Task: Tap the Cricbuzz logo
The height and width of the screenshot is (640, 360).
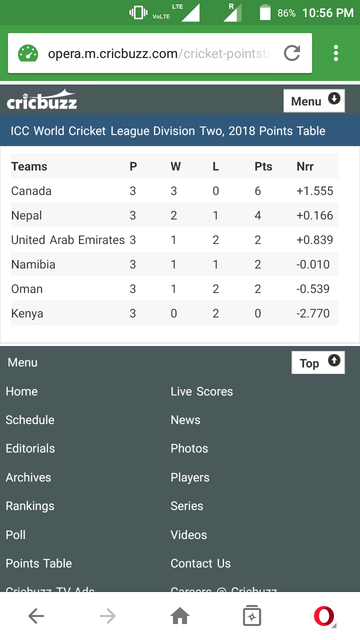Action: click(x=42, y=100)
